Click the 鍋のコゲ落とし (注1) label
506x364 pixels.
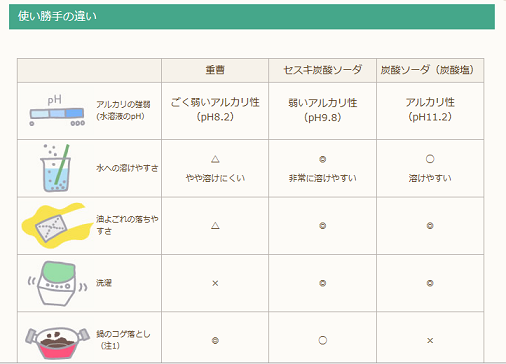[123, 340]
